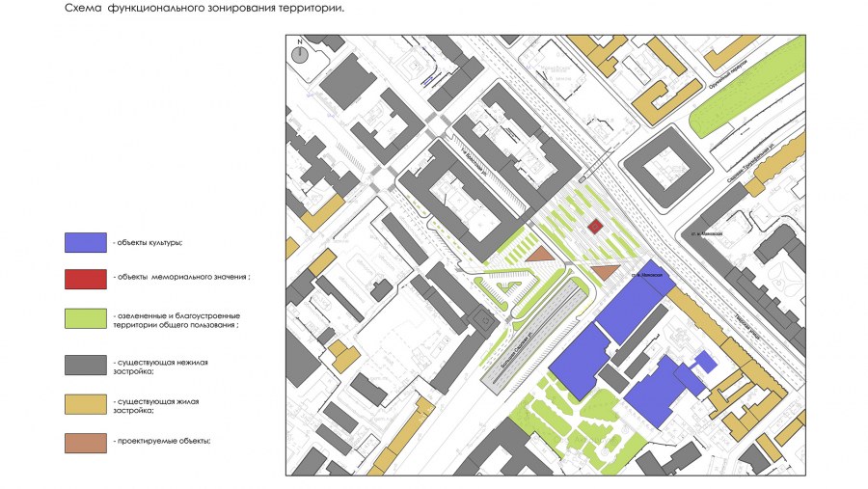Click the square gray courtyard building
The width and height of the screenshot is (868, 489).
pos(665,171)
